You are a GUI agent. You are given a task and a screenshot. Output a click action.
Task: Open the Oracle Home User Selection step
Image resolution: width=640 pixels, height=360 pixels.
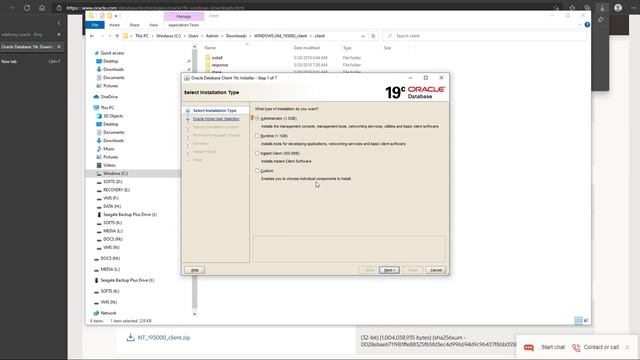pos(216,119)
